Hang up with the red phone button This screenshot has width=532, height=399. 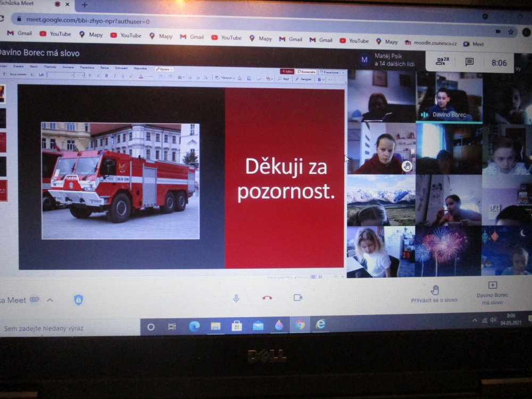click(267, 298)
